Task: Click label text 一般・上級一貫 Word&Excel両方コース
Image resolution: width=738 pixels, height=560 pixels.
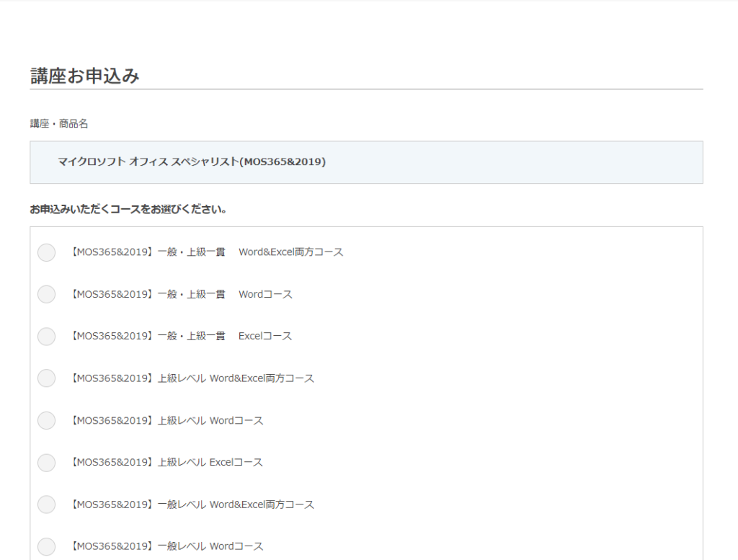Action: [207, 252]
